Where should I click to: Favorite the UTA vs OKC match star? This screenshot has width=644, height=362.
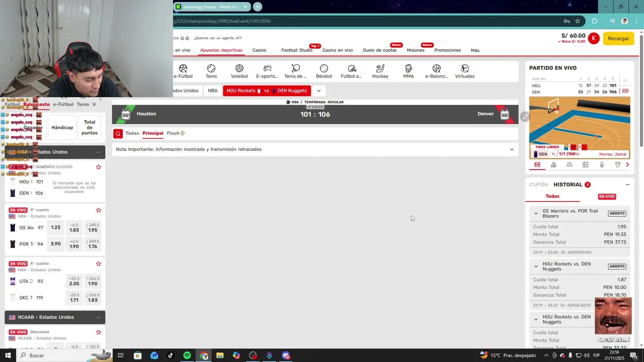(x=99, y=264)
